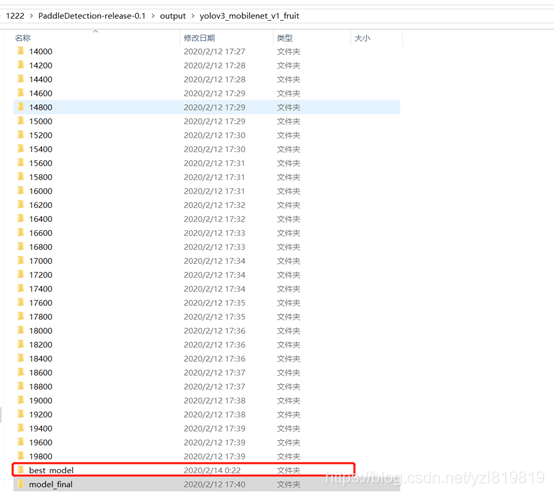
Task: Click date 2020/2/12 17:27 of folder 14000
Action: 214,51
